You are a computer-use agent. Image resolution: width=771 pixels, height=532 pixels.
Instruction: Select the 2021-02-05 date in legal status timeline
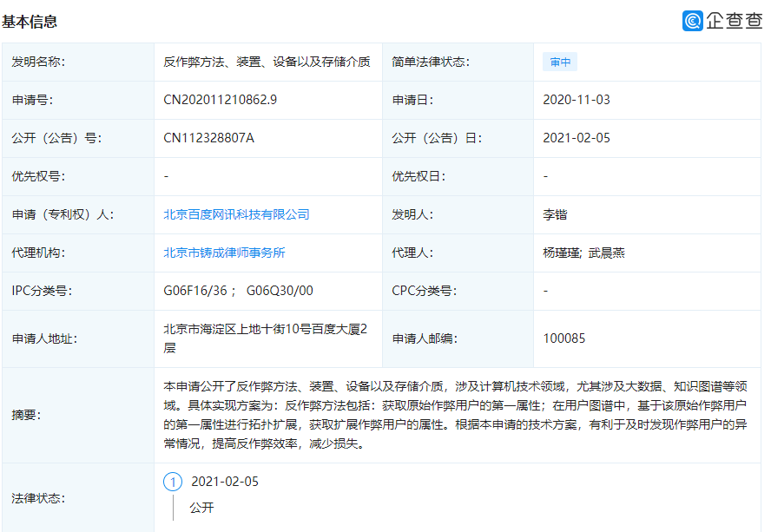click(x=225, y=482)
